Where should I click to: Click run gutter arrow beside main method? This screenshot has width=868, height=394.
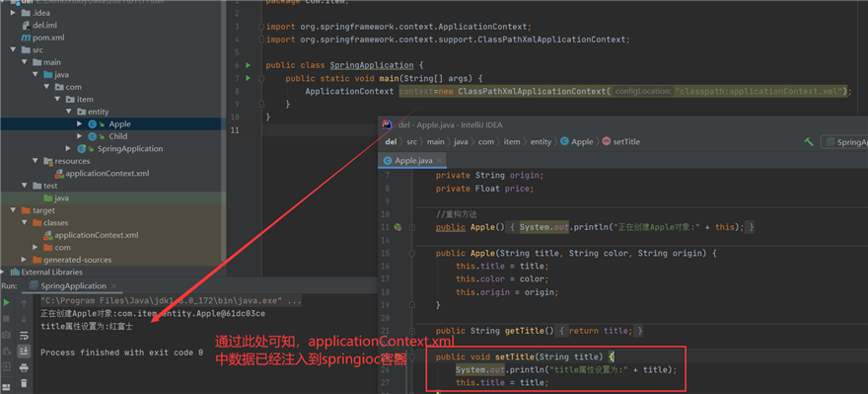[248, 78]
